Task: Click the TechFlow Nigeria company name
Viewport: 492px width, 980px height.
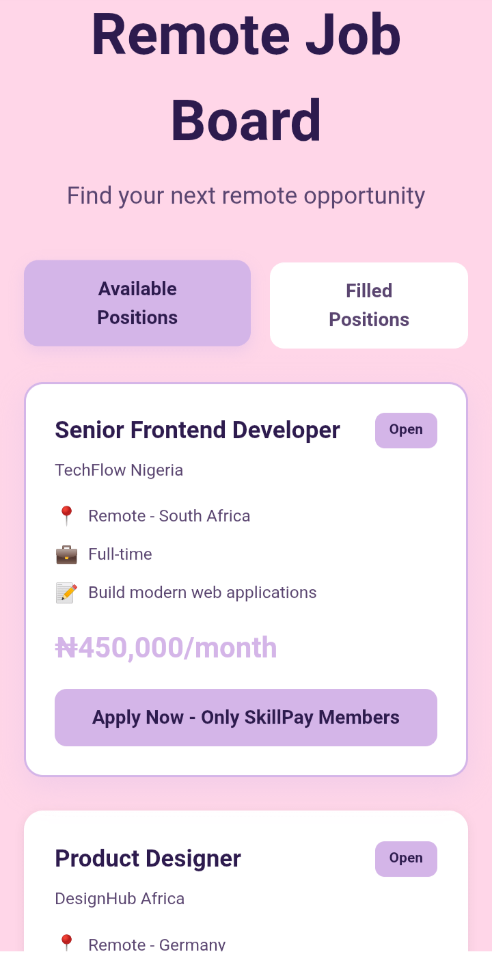Action: 119,470
